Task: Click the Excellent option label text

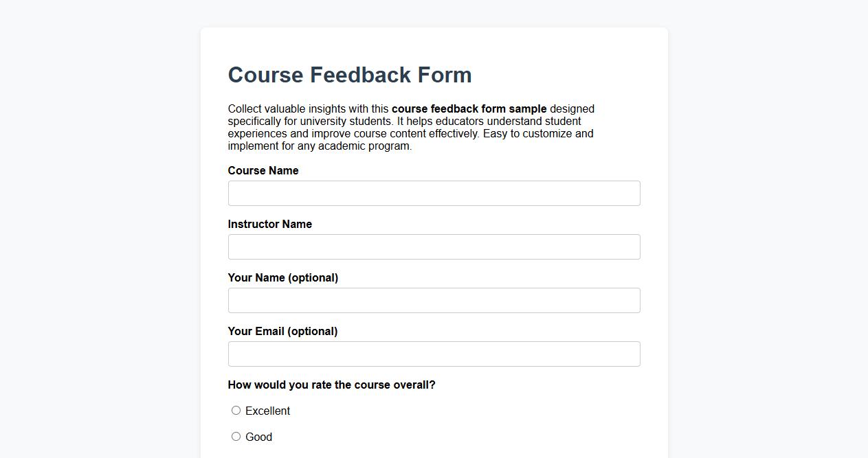Action: click(267, 411)
